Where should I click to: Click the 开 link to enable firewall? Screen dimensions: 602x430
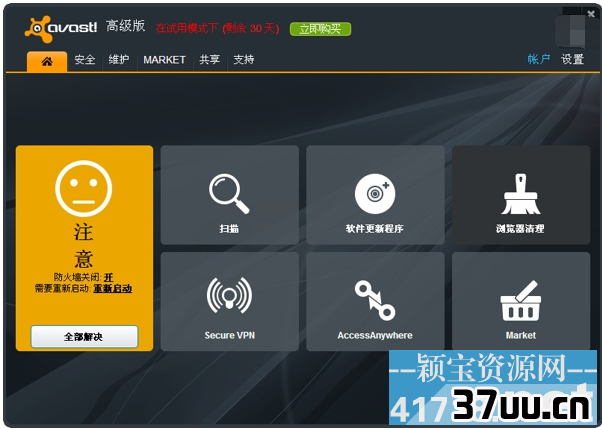pyautogui.click(x=109, y=277)
